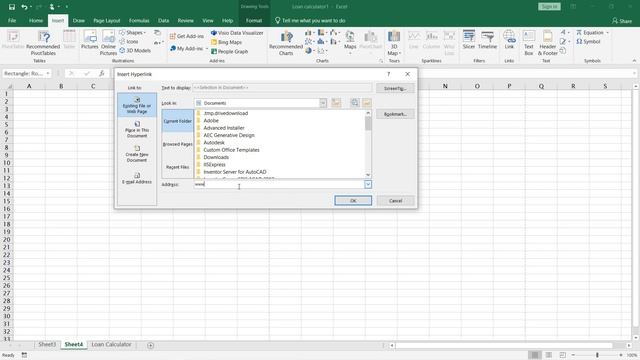Choose Create New Document link type

(137, 154)
